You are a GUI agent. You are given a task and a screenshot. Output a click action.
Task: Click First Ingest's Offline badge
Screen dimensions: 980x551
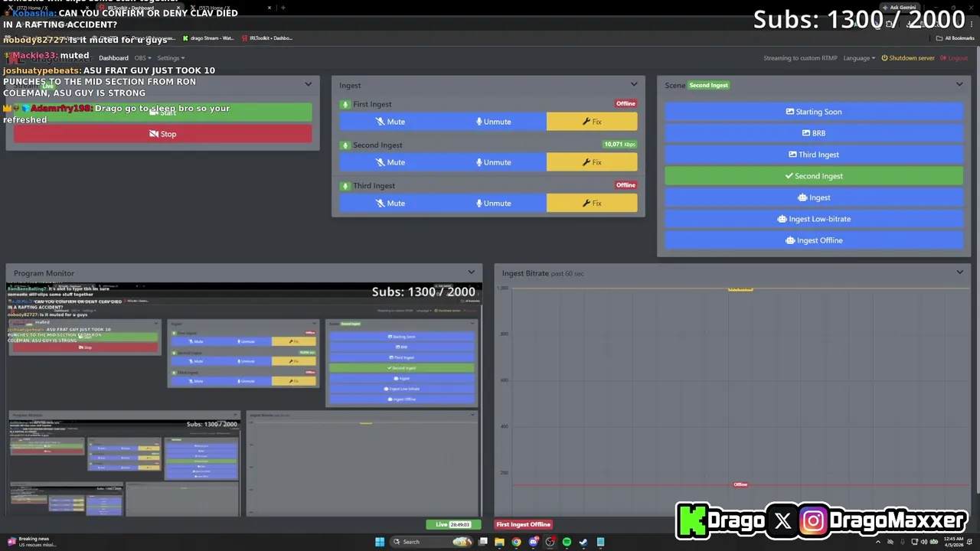click(626, 103)
